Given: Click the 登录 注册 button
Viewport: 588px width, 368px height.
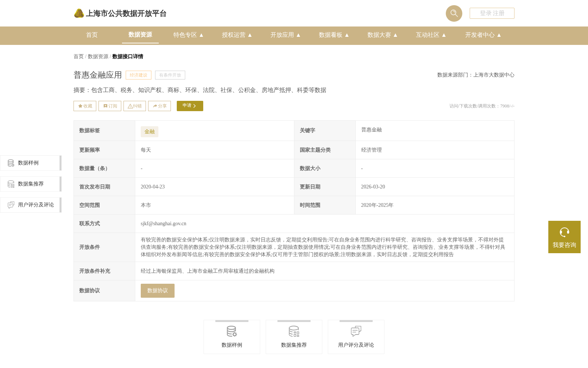Looking at the screenshot, I should pyautogui.click(x=492, y=13).
